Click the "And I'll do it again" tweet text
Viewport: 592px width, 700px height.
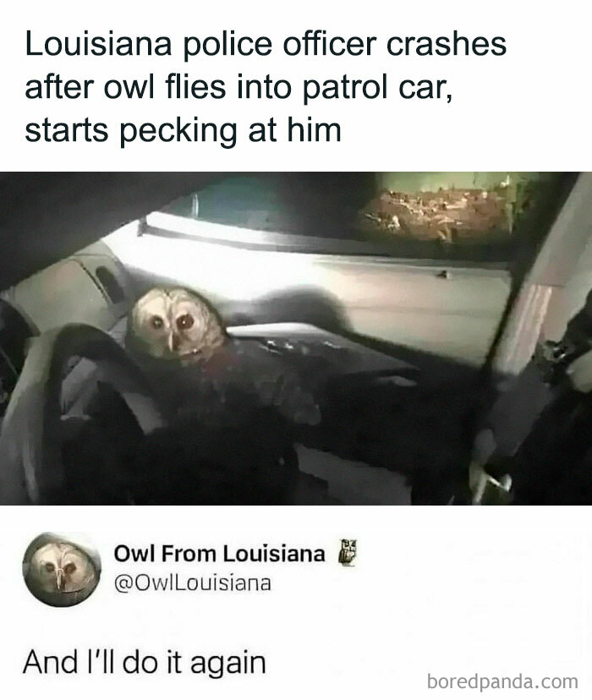point(145,662)
